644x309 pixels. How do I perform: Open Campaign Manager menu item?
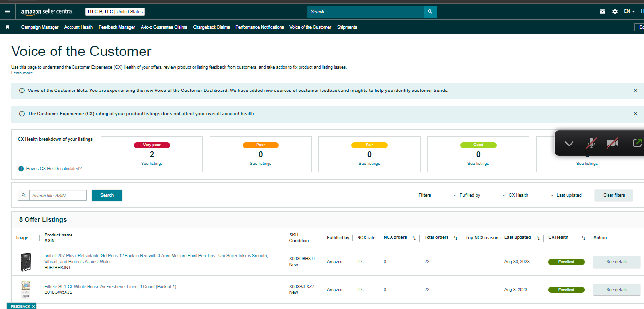click(x=40, y=27)
